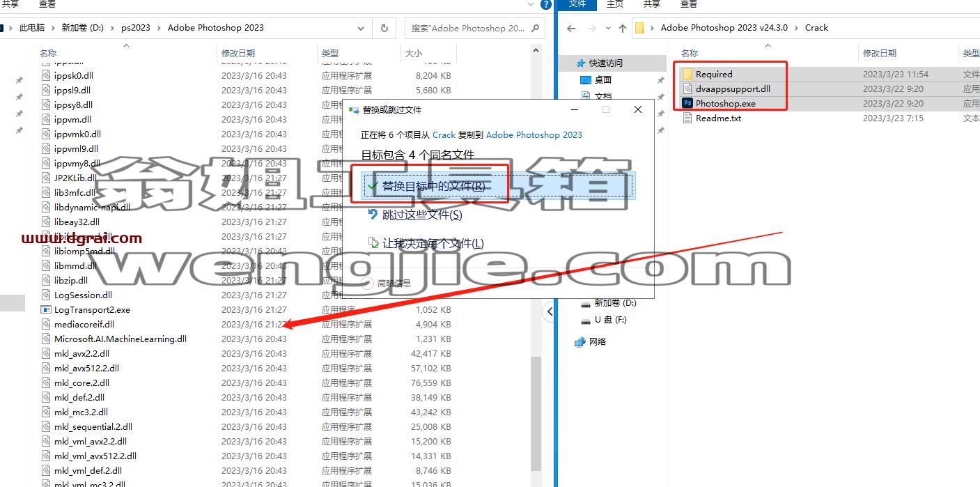
Task: Click the 网络 network icon
Action: (x=580, y=341)
